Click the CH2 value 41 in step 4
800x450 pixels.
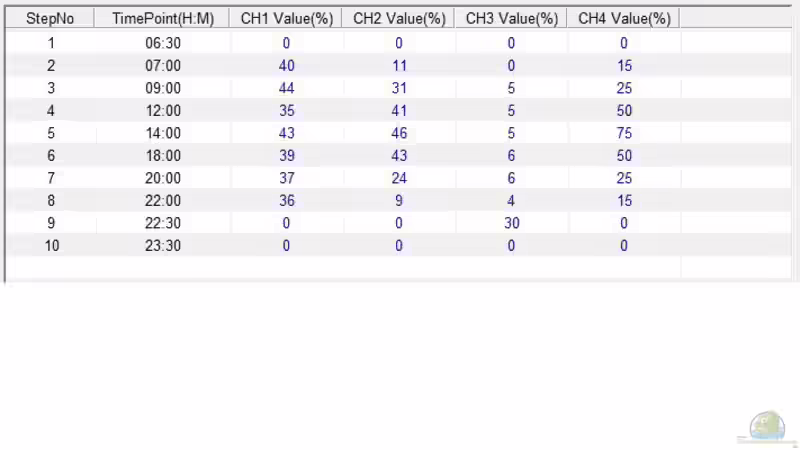coord(398,111)
